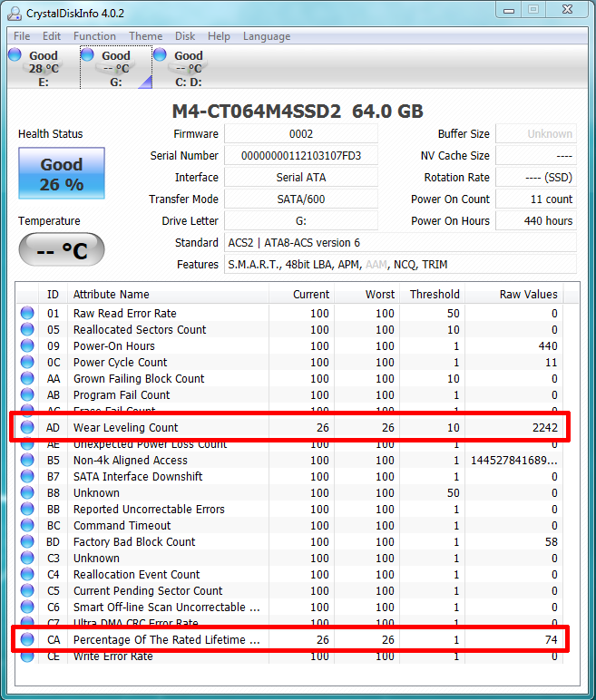The width and height of the screenshot is (596, 700).
Task: Select the Non-4k Aligned Access raw value
Action: pos(513,461)
